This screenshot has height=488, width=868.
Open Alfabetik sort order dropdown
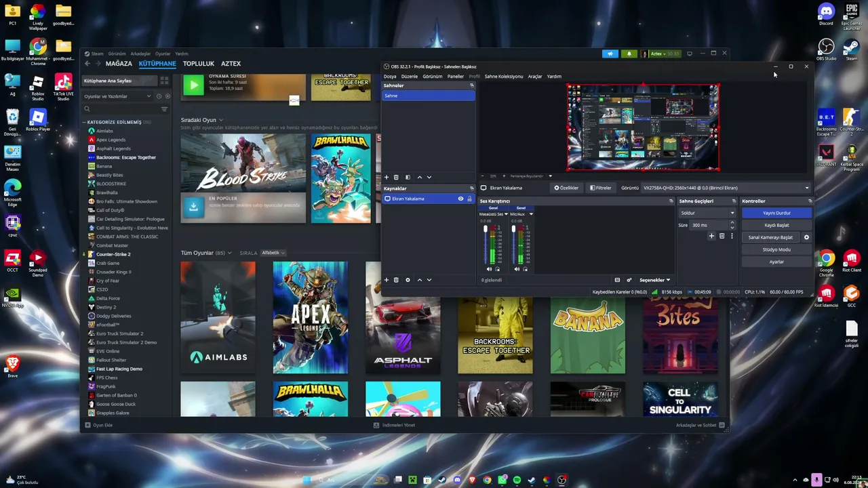(x=273, y=253)
